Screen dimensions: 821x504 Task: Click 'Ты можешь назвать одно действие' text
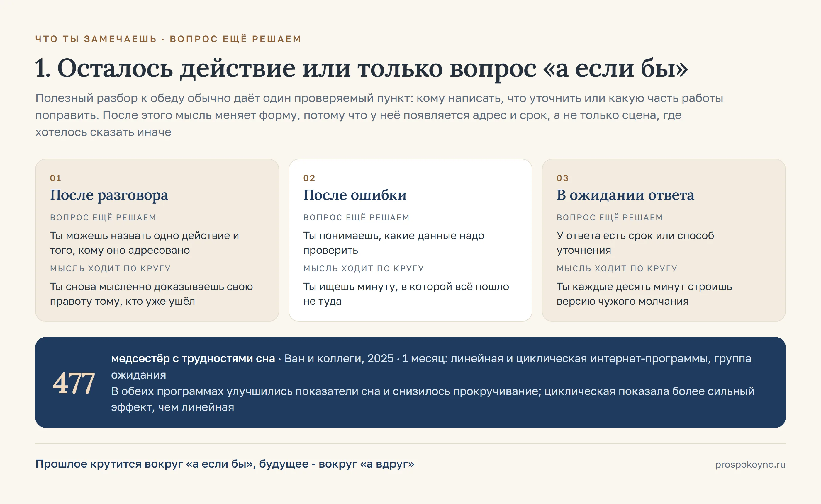144,243
